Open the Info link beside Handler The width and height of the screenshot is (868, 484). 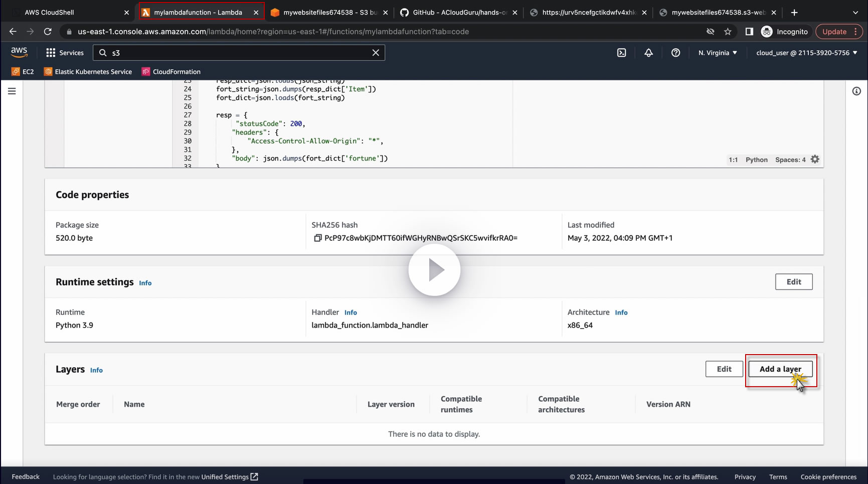coord(351,312)
